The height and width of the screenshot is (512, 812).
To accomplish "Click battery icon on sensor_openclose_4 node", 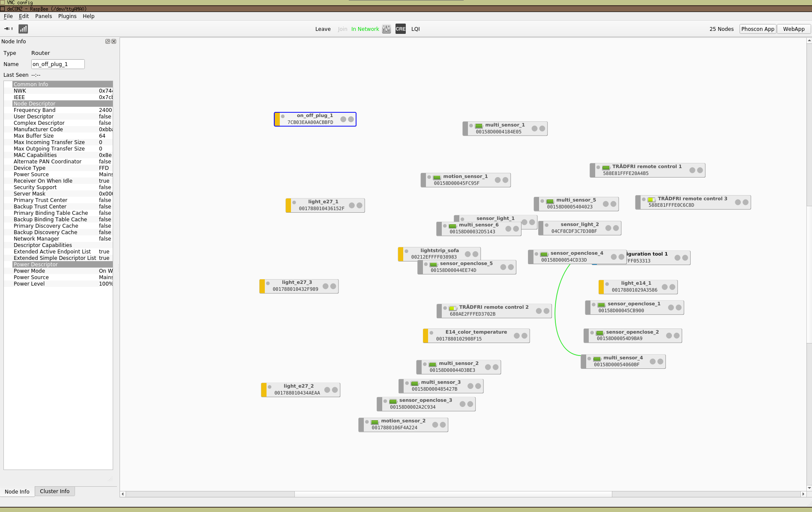I will [x=544, y=254].
